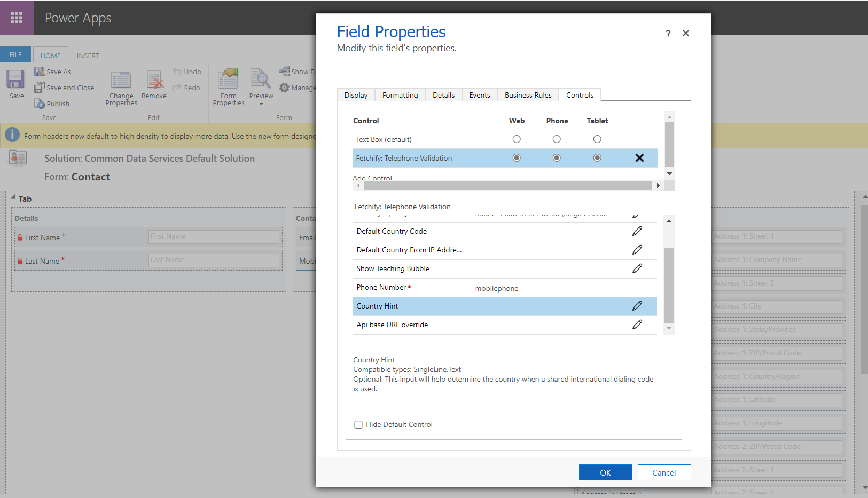Edit Api base URL override pencil
This screenshot has height=498, width=868.
click(x=637, y=325)
